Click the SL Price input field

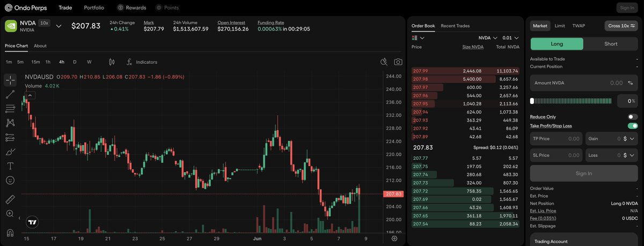pyautogui.click(x=557, y=155)
